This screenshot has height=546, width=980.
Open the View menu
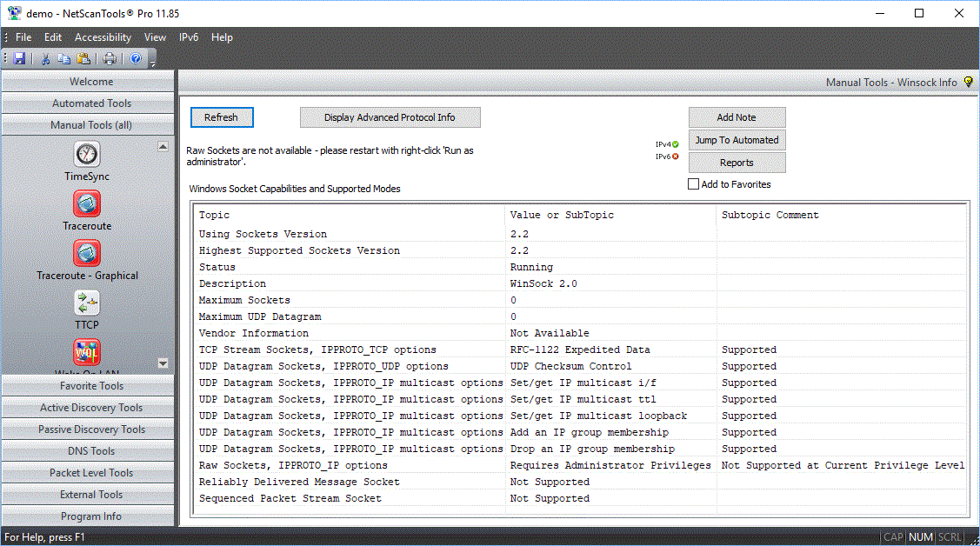tap(155, 37)
